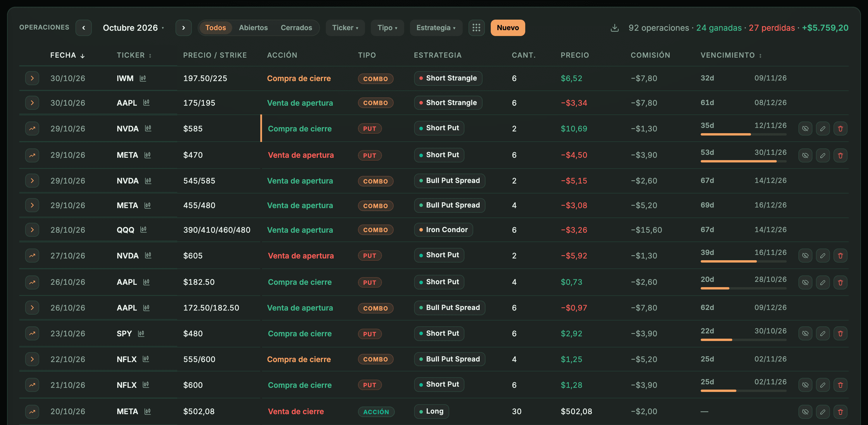Go to the next month

[x=184, y=28]
